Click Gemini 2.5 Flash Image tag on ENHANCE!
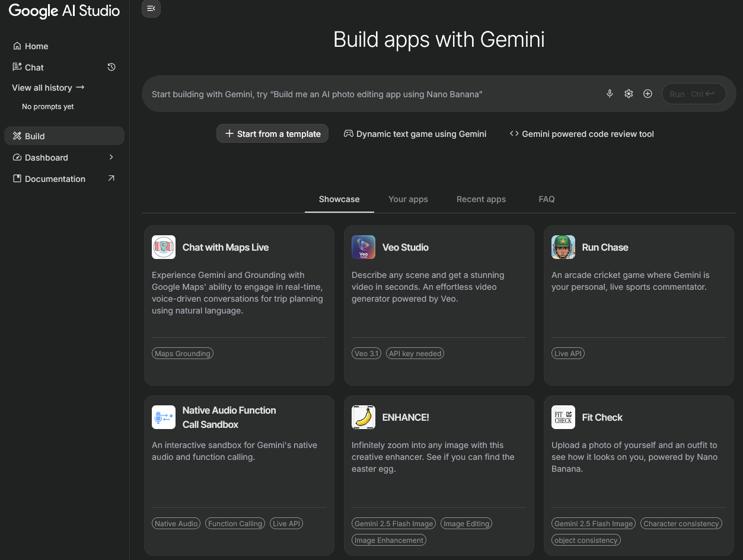Screen dimensions: 743x560 pyautogui.click(x=394, y=524)
